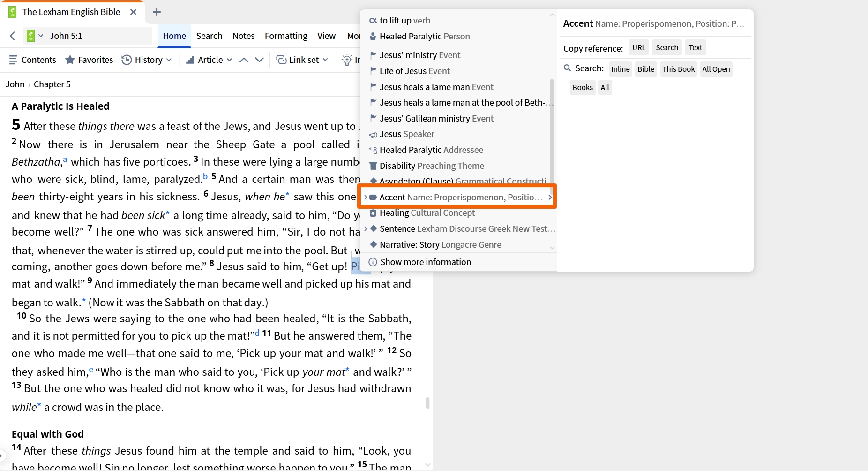Open footnote d after mat
The height and width of the screenshot is (471, 868).
(x=257, y=333)
